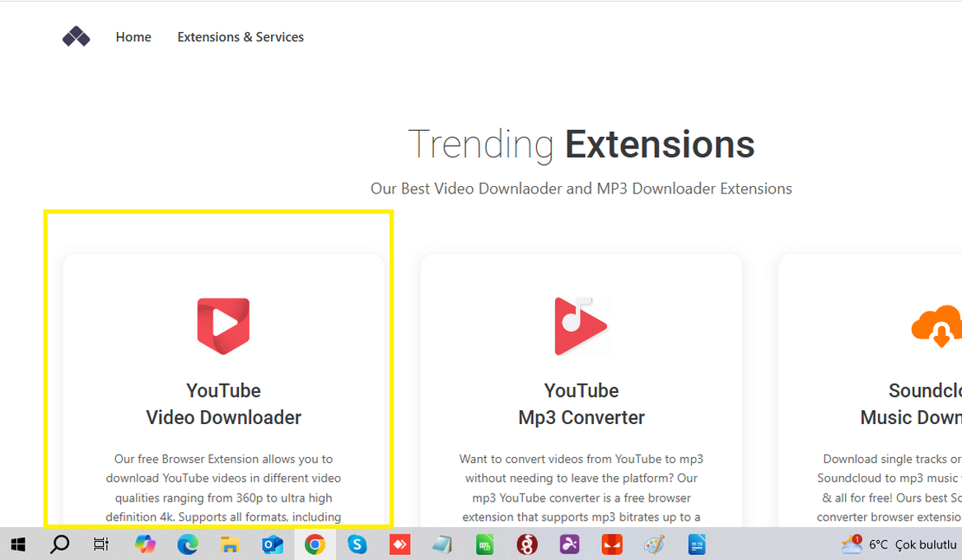Open Skype from the taskbar
Screen dimensions: 962x560
(x=357, y=544)
